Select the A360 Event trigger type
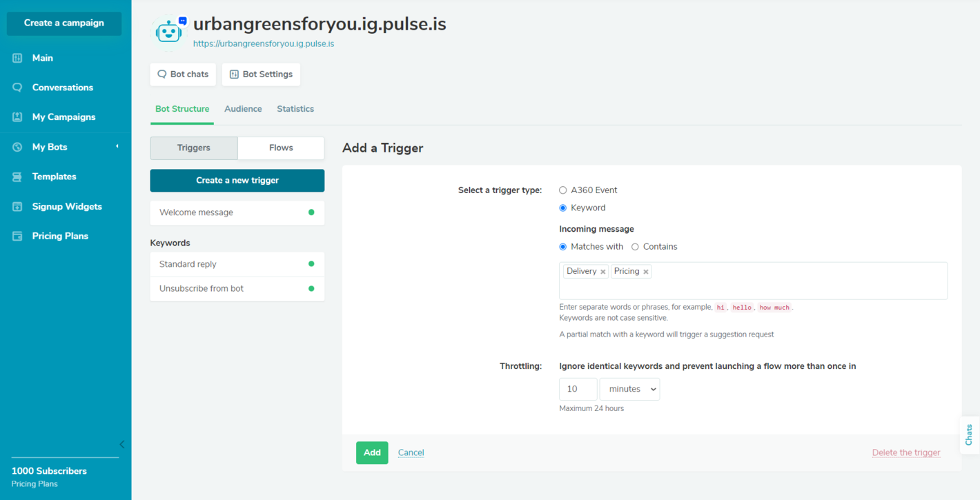 [x=563, y=190]
